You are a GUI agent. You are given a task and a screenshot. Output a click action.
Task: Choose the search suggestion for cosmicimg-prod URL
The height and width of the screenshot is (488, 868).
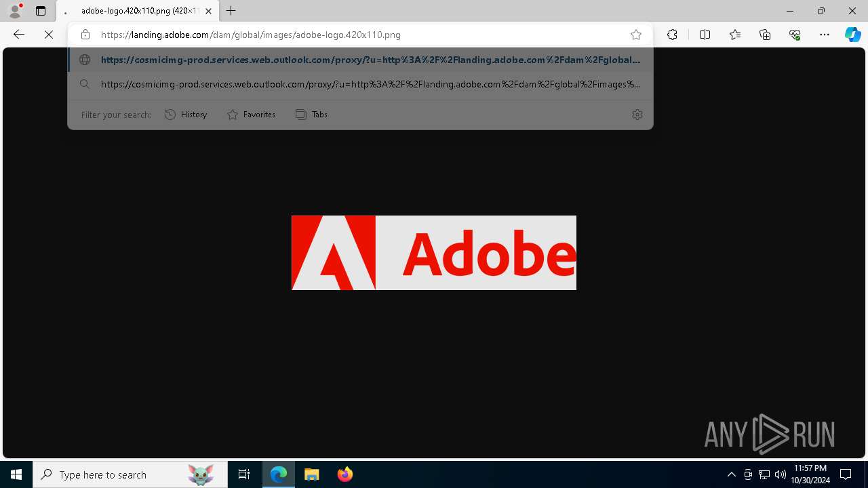point(360,84)
